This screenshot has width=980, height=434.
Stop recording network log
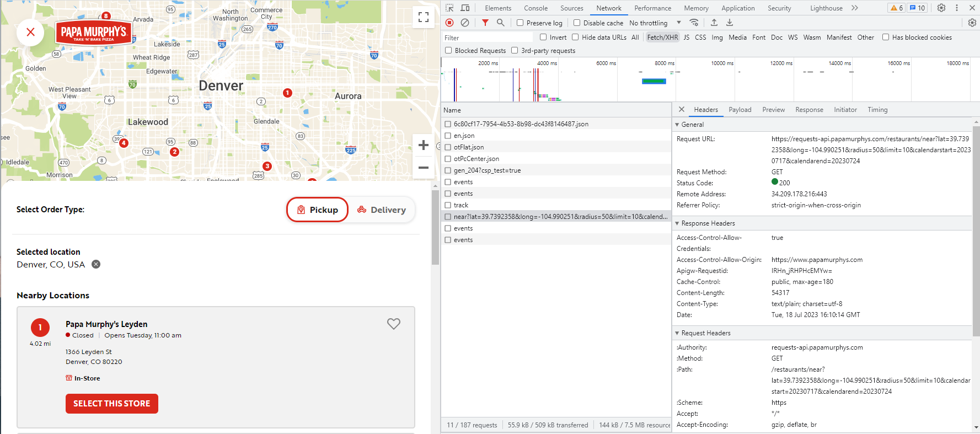(449, 23)
